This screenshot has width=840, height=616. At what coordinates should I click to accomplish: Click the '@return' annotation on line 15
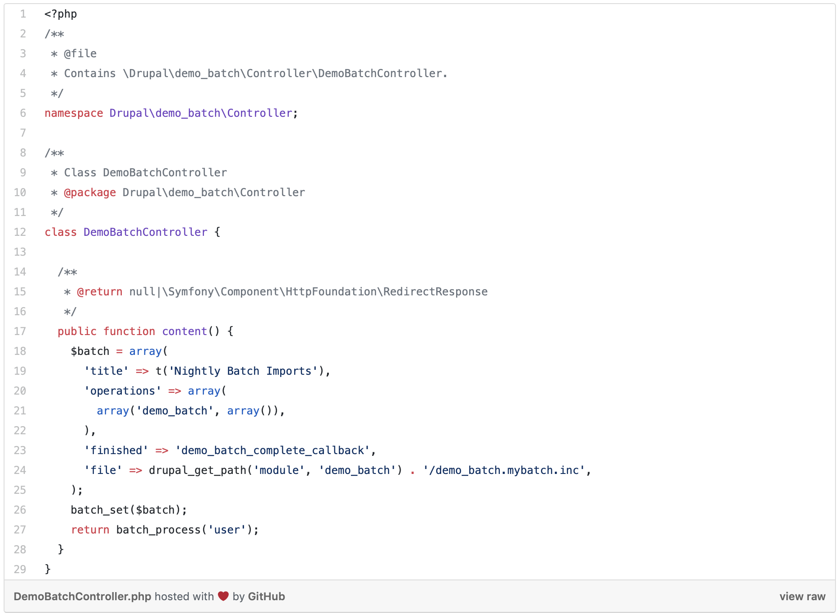point(99,292)
